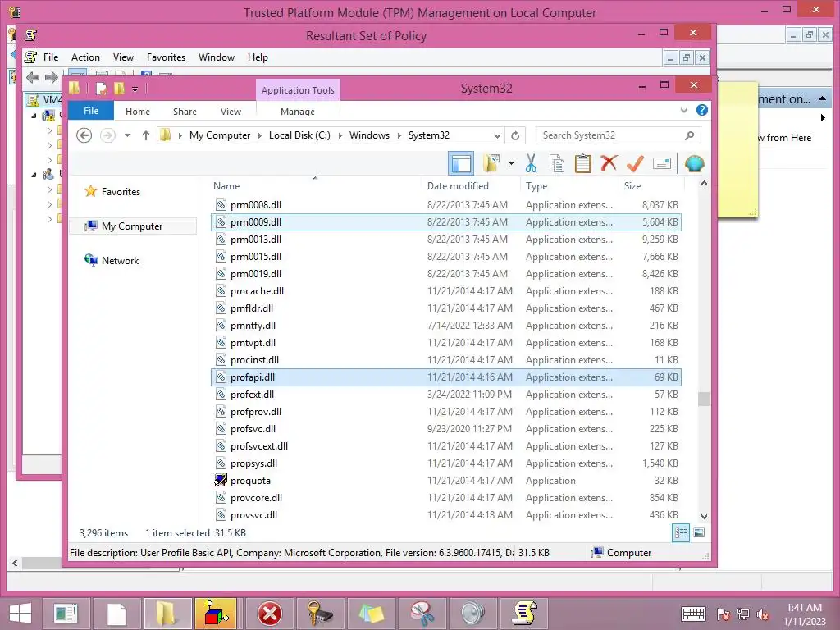Viewport: 840px width, 630px height.
Task: Click the red X Delete toolbar icon
Action: point(609,163)
